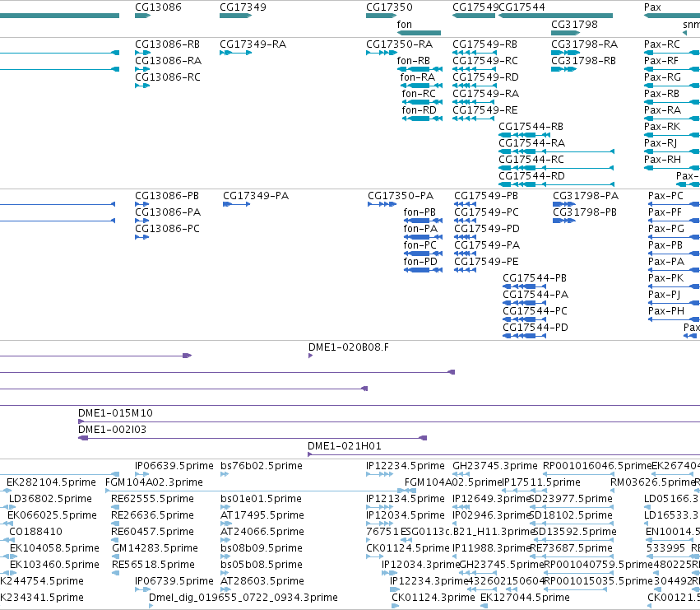Open the fon-RC transcript label

pos(419,94)
